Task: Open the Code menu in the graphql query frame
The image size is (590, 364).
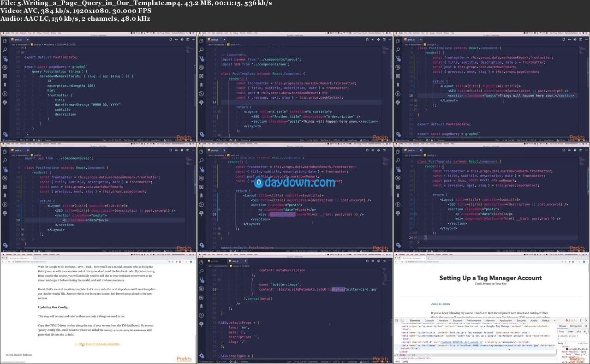Action: [x=9, y=34]
